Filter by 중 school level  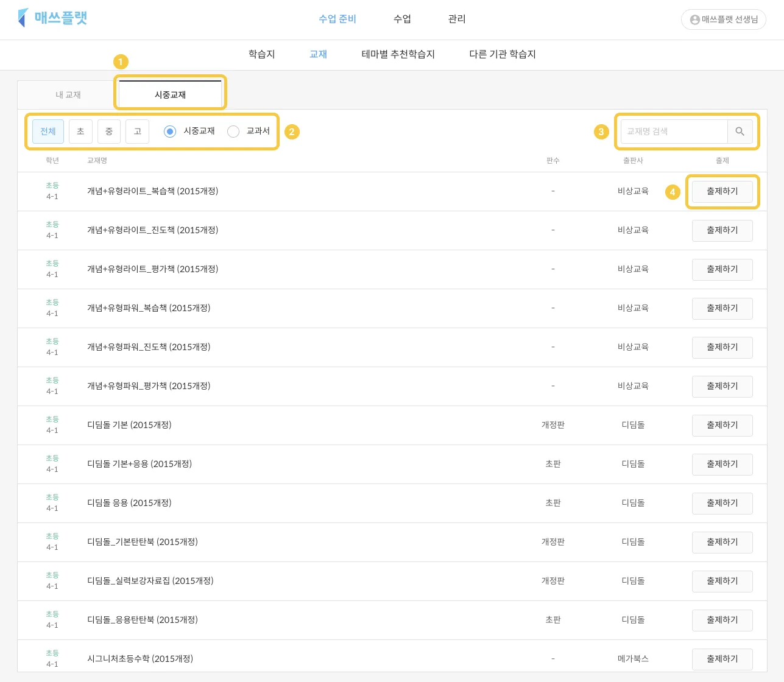[109, 132]
